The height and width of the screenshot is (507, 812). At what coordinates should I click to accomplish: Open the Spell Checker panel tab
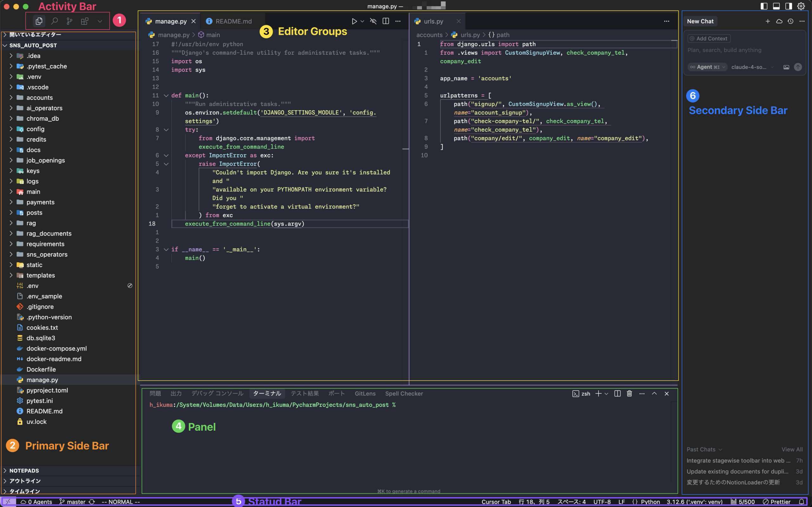[404, 394]
